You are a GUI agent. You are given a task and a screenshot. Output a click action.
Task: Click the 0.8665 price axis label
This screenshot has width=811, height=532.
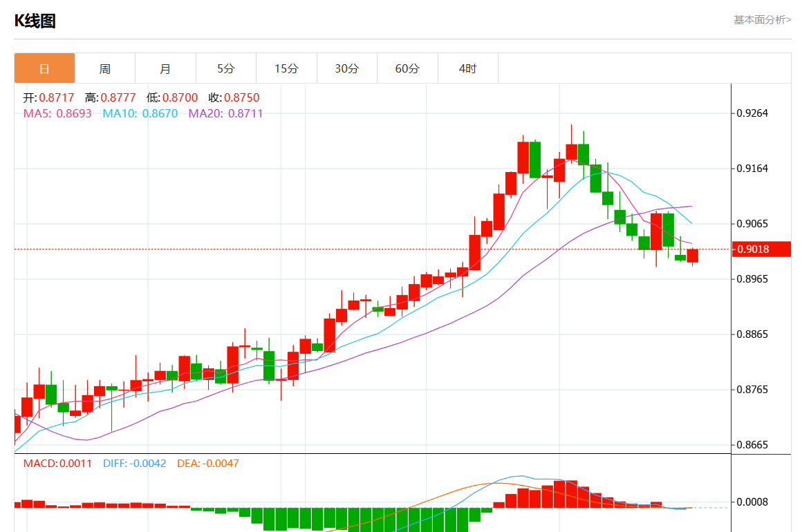coord(752,445)
